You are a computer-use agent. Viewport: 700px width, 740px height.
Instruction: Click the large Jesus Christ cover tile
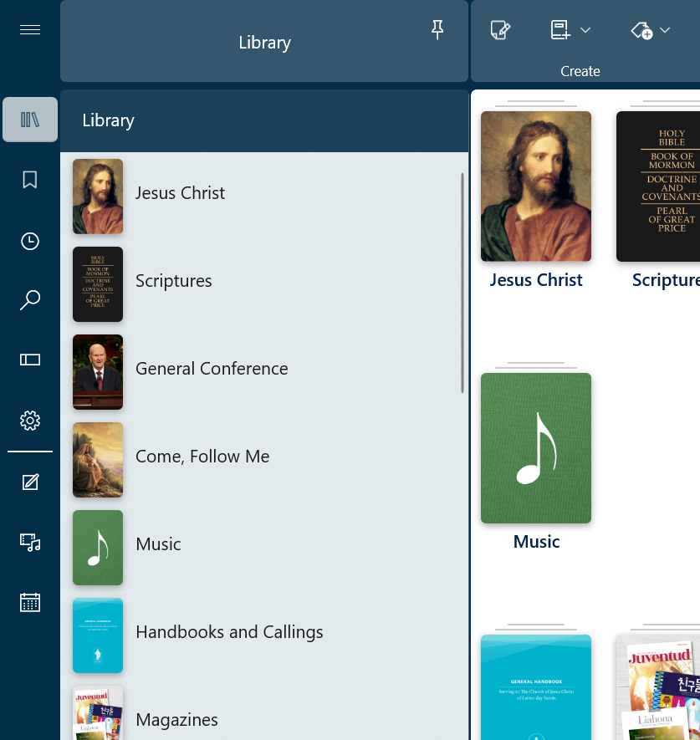536,186
